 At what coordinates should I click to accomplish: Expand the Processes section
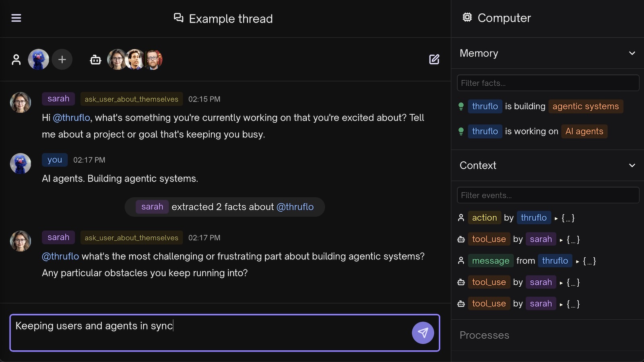pos(484,335)
